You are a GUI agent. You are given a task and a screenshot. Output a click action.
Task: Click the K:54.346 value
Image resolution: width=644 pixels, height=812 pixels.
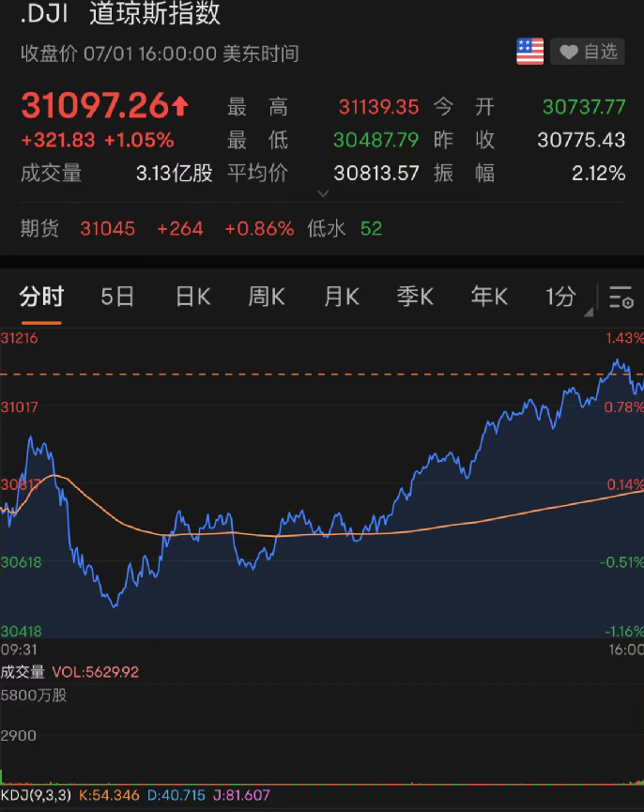point(109,795)
